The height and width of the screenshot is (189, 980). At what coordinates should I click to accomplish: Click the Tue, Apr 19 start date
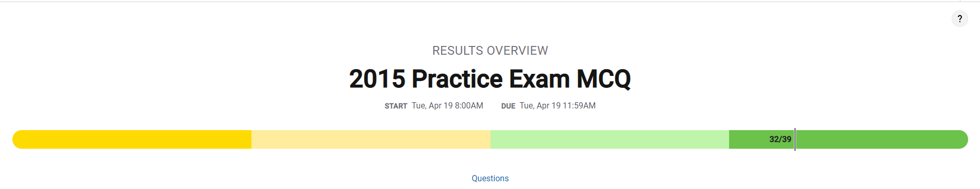(432, 105)
